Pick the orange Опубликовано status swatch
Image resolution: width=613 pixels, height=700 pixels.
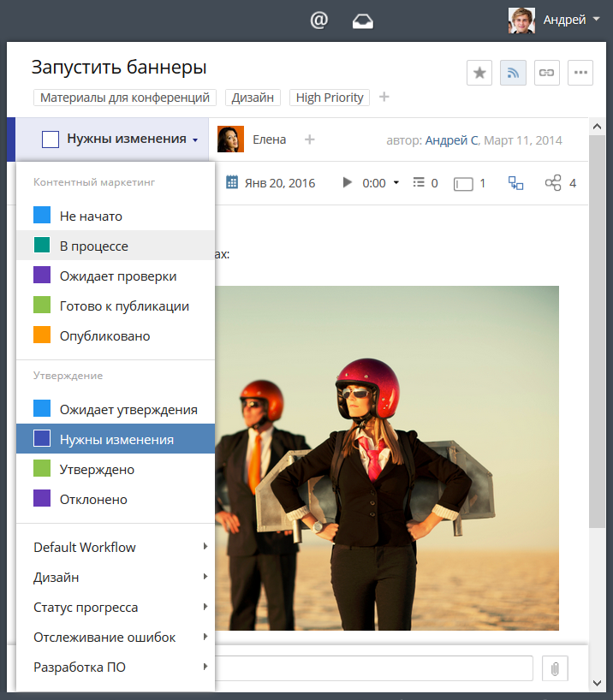42,335
